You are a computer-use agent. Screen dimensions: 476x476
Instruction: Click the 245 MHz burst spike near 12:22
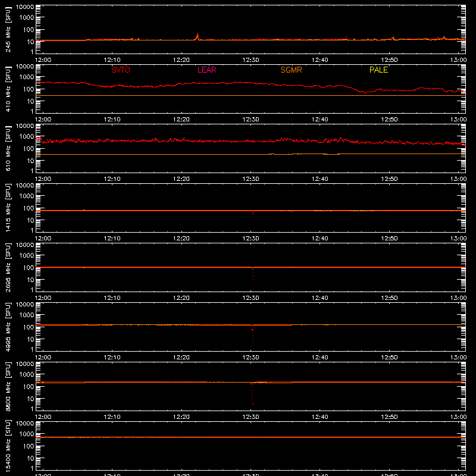click(198, 37)
